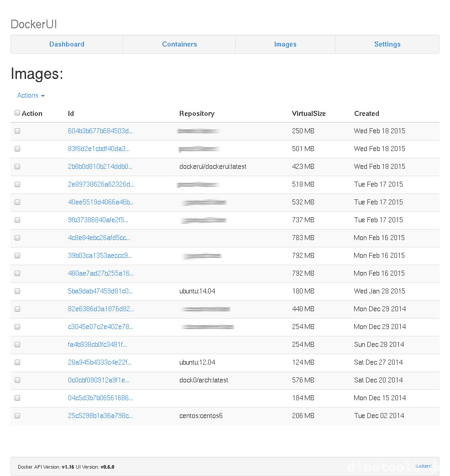Open image 604b3b677b684503d details

pos(100,131)
